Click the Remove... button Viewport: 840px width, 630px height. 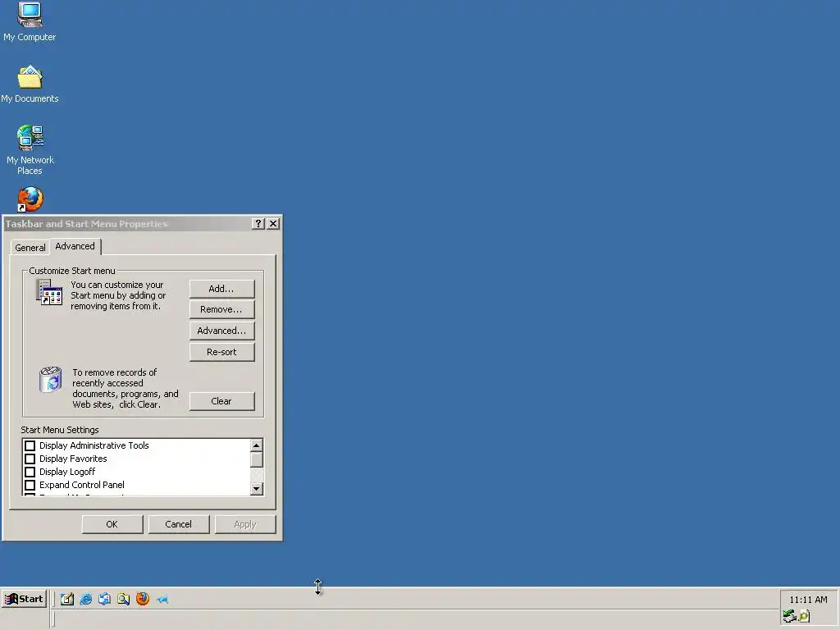point(221,309)
